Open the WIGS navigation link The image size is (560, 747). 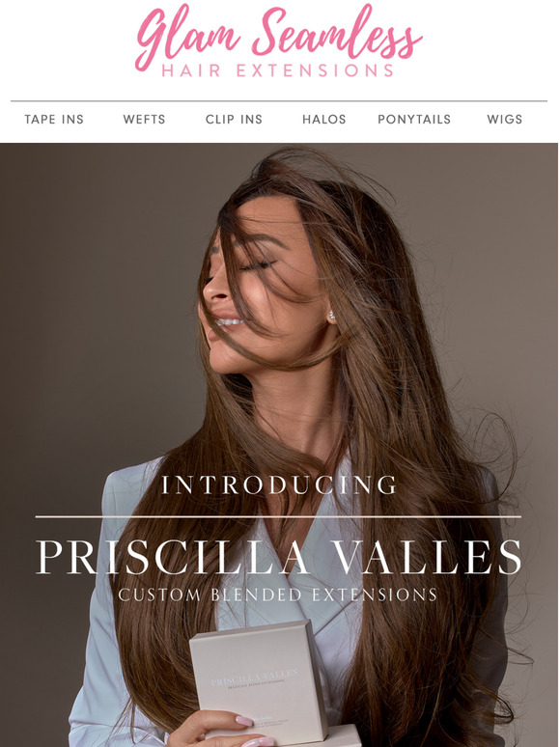[x=505, y=119]
